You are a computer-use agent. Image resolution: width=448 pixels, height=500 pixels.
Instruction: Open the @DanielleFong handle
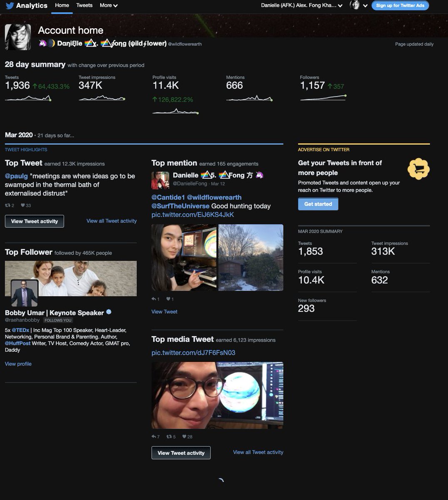190,184
